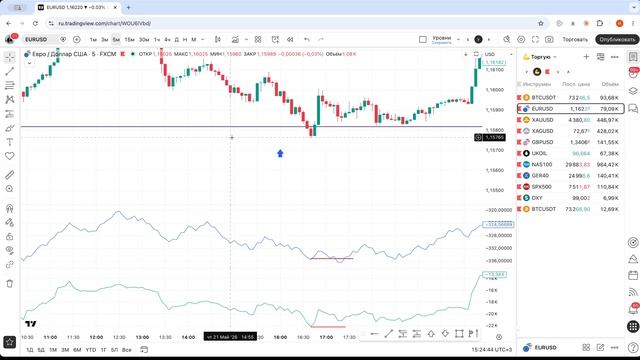Select DXY row in watchlist
Viewport: 640px width, 360px height.
tap(570, 198)
